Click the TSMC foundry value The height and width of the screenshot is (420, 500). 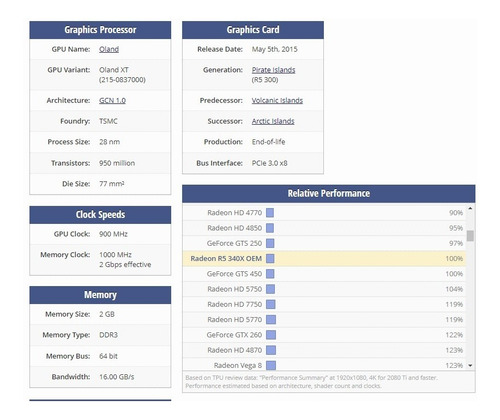click(108, 121)
